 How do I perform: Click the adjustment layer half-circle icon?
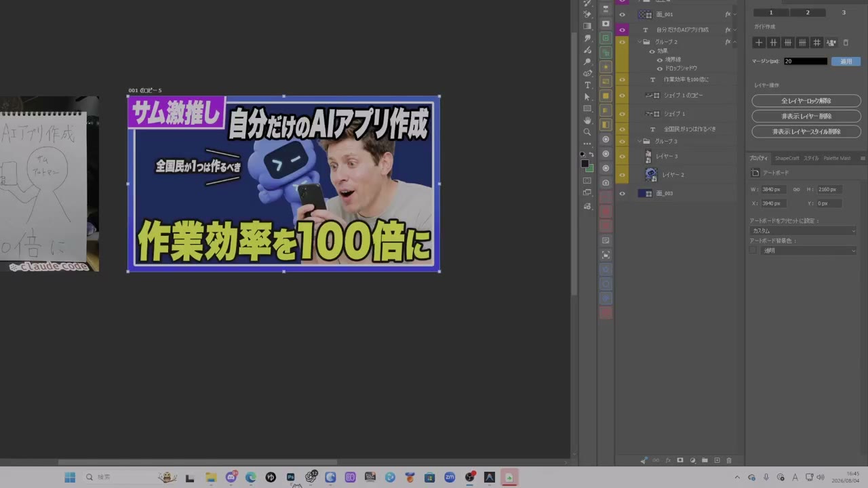click(692, 460)
